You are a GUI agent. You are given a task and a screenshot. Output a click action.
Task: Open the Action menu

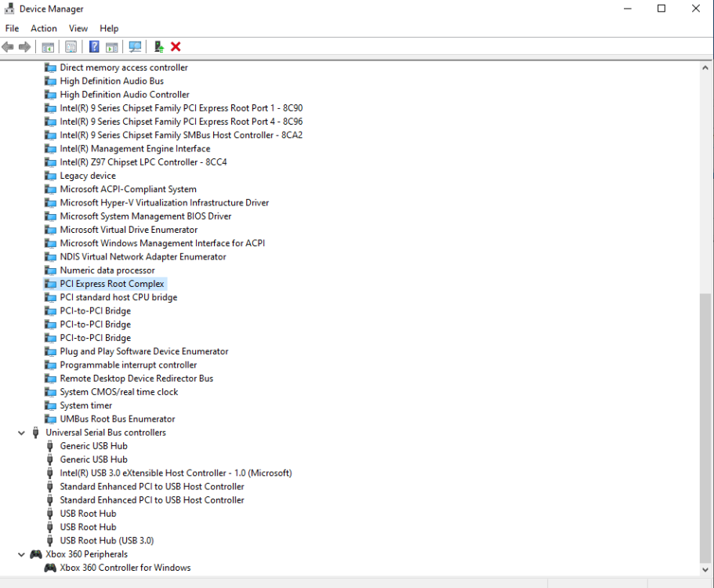click(44, 28)
